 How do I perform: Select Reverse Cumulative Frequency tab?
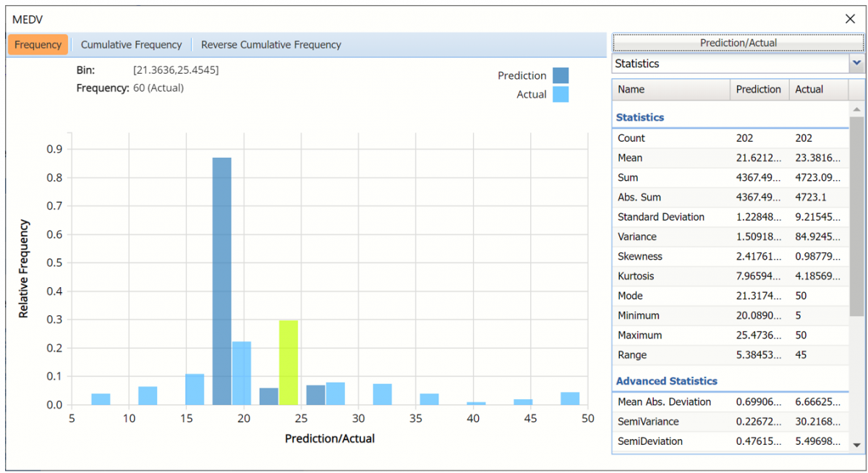(x=271, y=45)
